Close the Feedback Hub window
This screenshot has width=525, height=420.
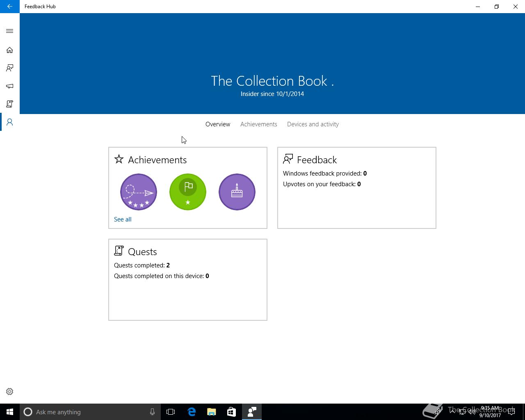coord(516,7)
